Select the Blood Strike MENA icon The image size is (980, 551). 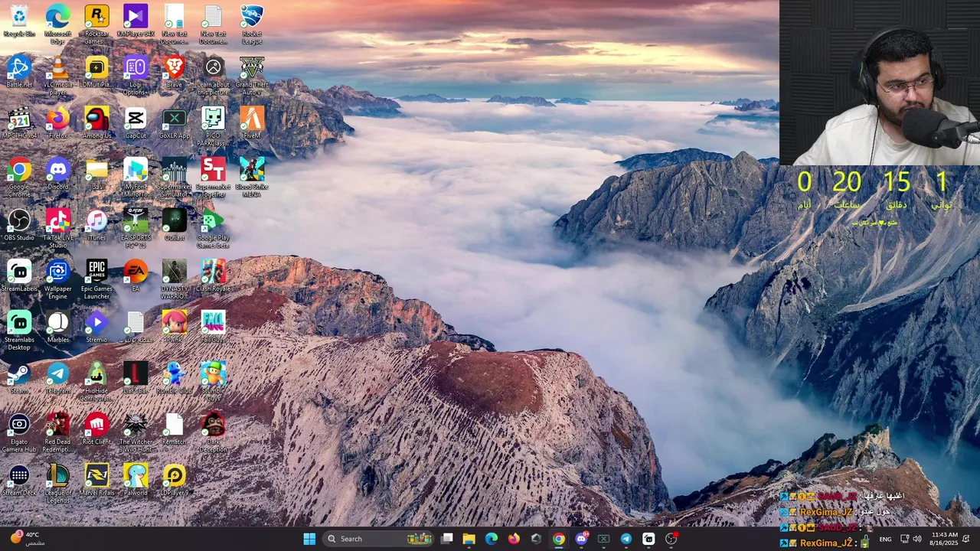pos(252,178)
